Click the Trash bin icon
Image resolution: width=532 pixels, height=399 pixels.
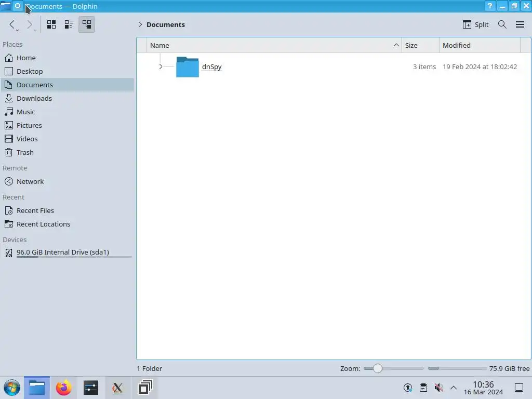click(9, 152)
